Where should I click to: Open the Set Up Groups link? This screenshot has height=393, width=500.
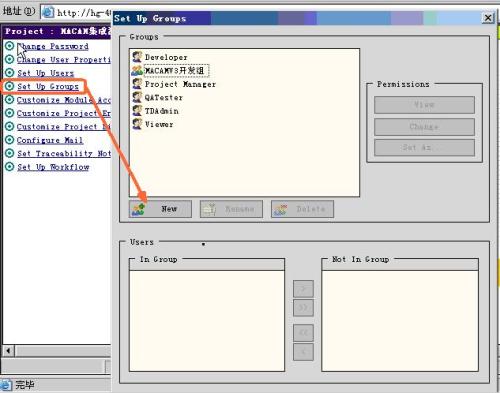48,86
